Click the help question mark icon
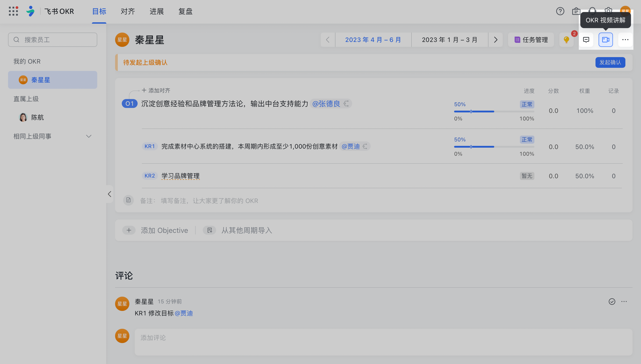The image size is (641, 364). point(560,11)
